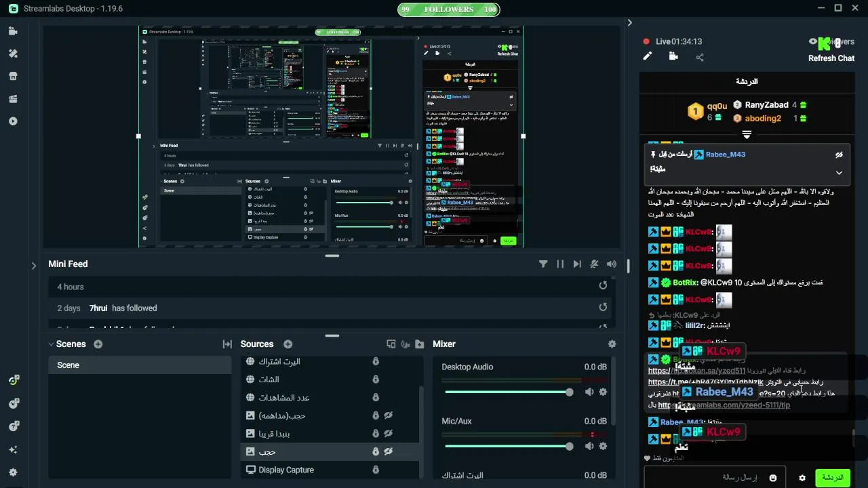Viewport: 868px width, 488px height.
Task: Click the camera icon under Live timer
Action: (673, 56)
